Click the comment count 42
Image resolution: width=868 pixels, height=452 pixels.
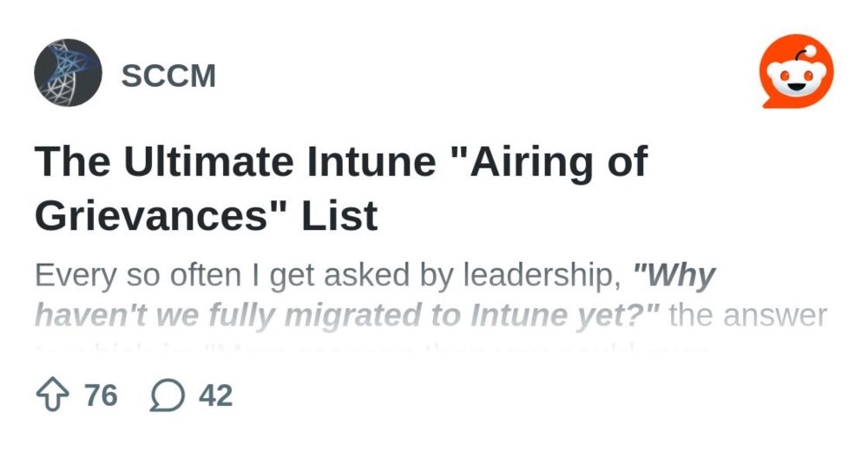coord(215,396)
